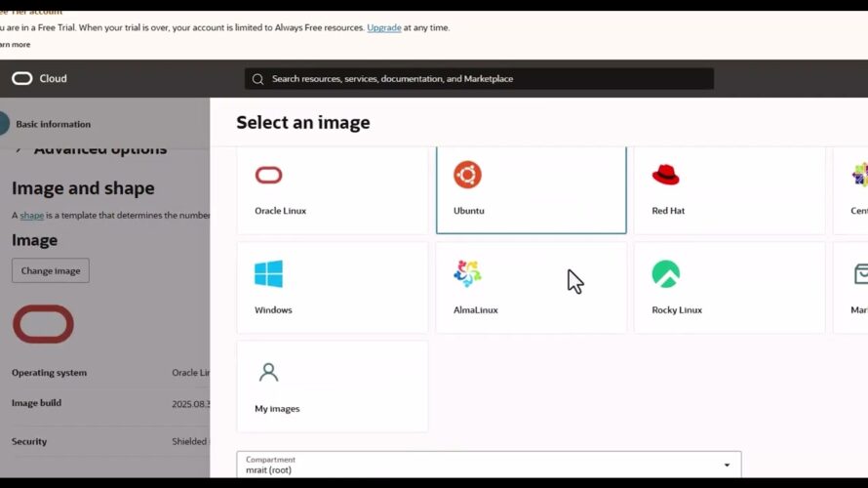The height and width of the screenshot is (488, 868).
Task: Open the shape help link
Action: (31, 216)
